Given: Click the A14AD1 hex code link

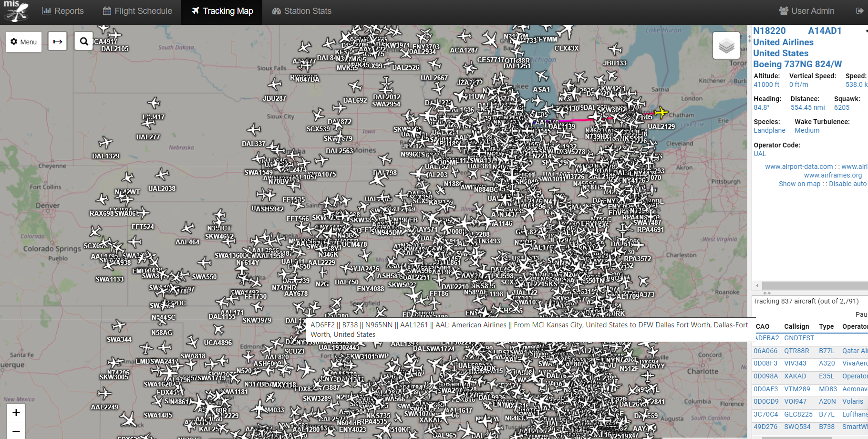Looking at the screenshot, I should (x=825, y=31).
